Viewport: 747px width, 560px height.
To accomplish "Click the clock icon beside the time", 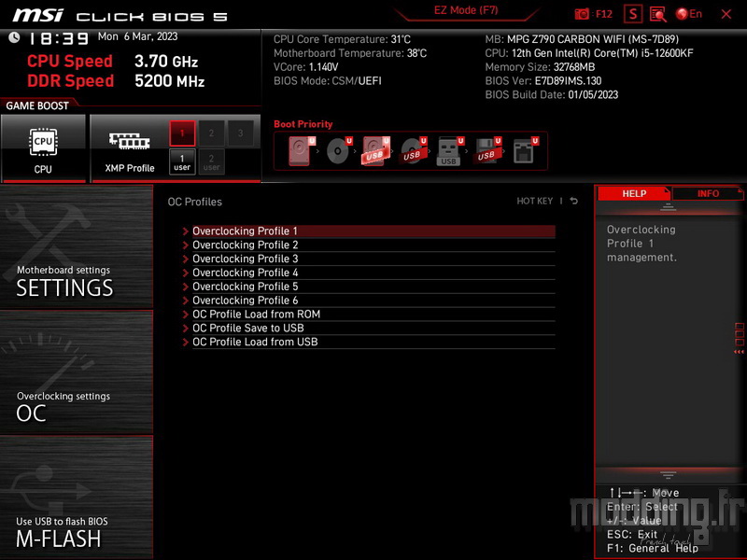I will pos(14,37).
